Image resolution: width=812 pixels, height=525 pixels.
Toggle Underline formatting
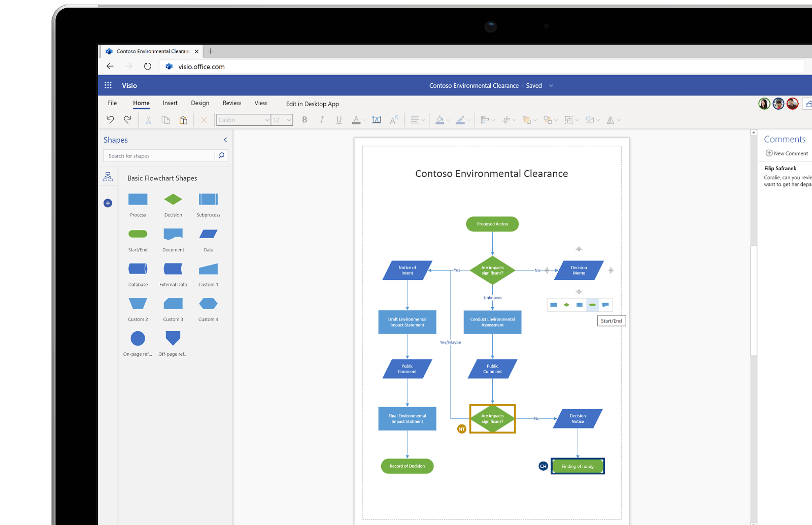pyautogui.click(x=339, y=119)
